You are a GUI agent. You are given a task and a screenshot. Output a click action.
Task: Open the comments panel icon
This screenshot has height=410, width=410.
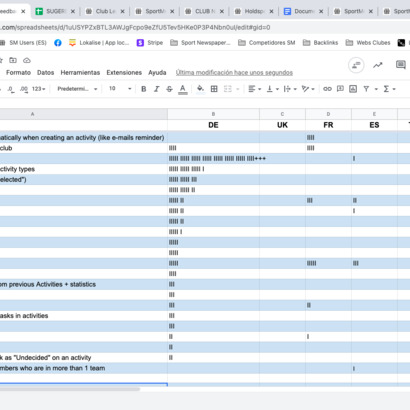click(x=400, y=65)
